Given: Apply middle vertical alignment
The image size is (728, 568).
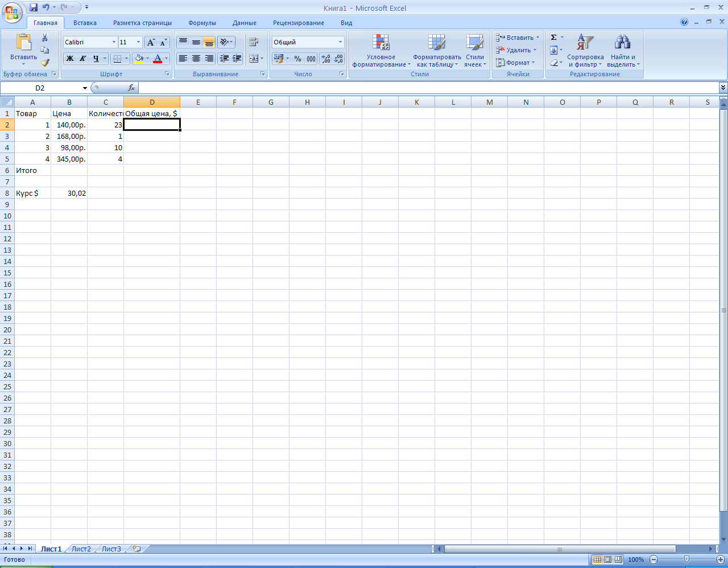Looking at the screenshot, I should coord(196,42).
